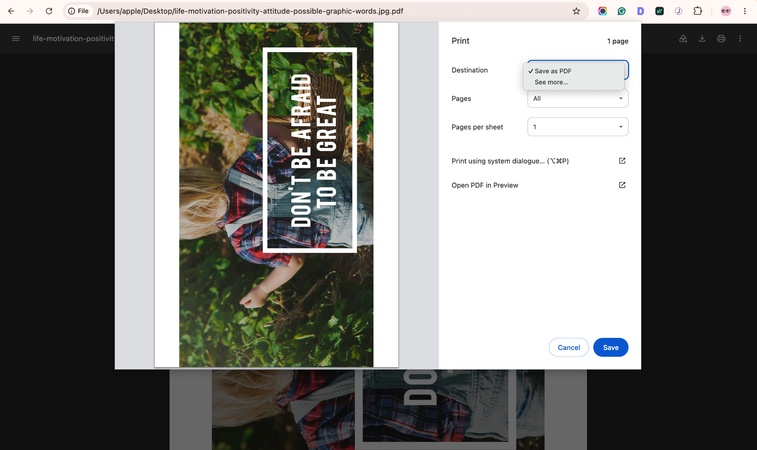Open the Extensions puzzle piece menu
Screen dimensions: 757x450
[698, 11]
